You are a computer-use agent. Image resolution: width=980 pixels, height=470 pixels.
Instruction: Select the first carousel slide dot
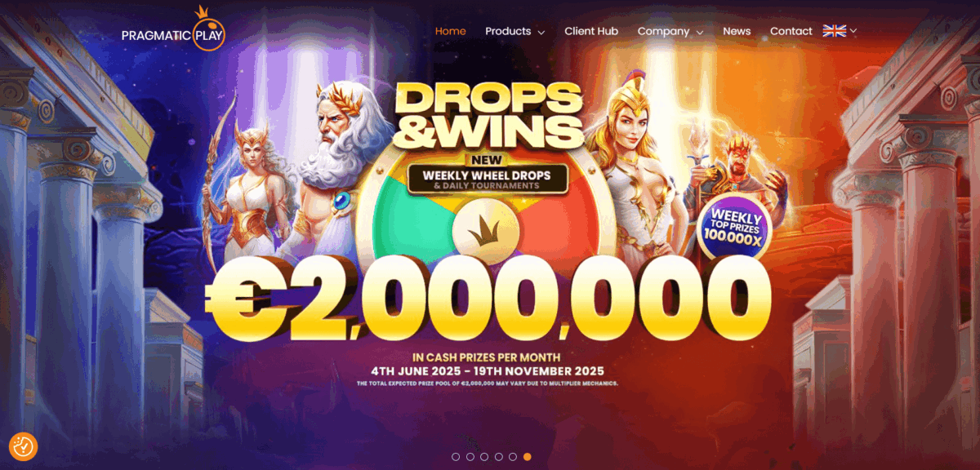[456, 457]
